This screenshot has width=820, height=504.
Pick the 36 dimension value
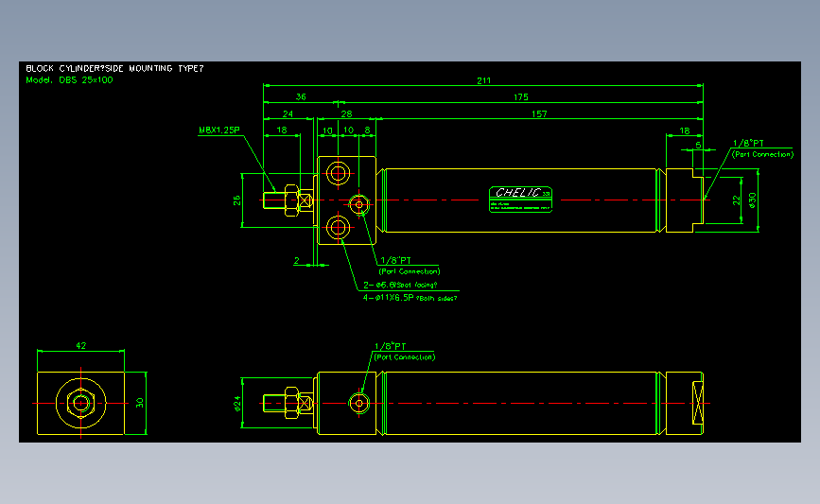301,96
